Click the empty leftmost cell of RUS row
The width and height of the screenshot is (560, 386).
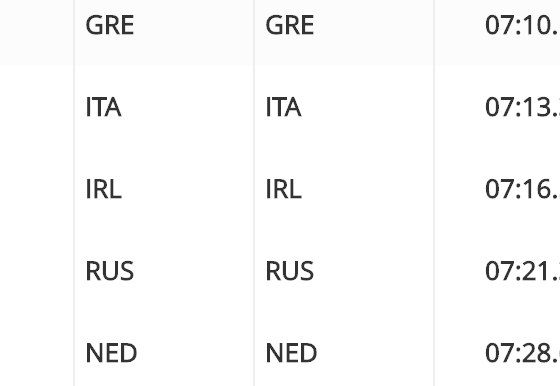tap(37, 271)
